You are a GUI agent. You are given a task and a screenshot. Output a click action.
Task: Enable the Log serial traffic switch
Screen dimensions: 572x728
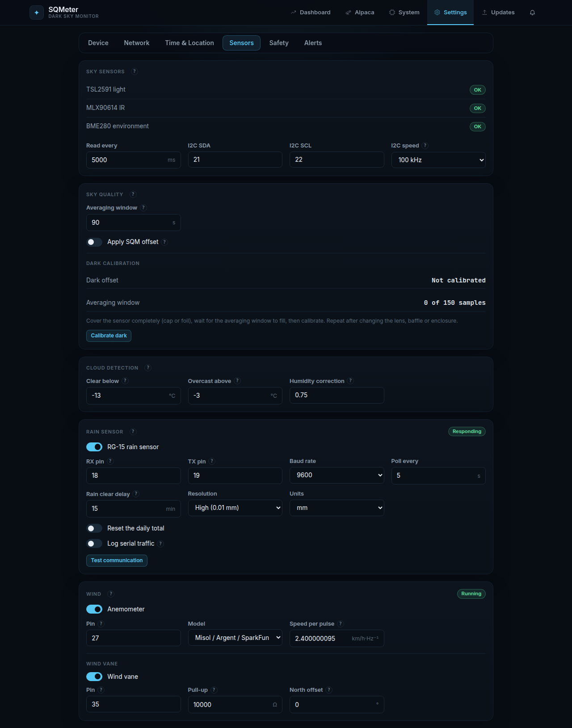[x=94, y=543]
